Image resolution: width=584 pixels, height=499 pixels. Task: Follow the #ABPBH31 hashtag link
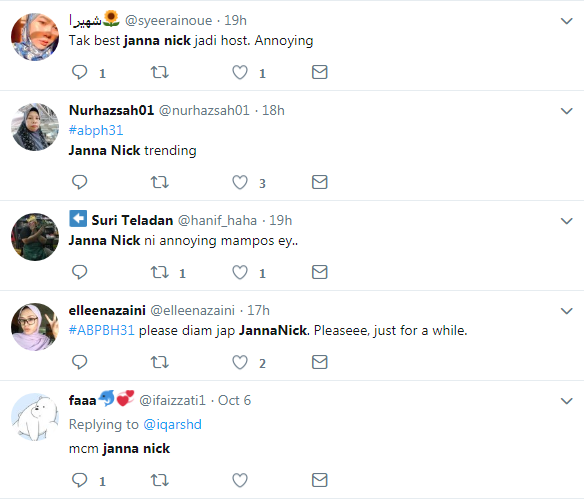102,330
